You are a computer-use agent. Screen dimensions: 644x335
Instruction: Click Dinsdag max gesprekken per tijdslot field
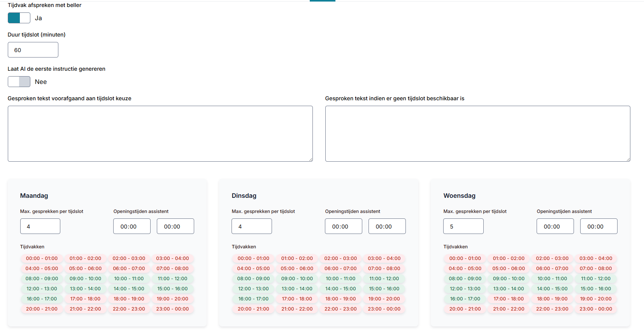click(x=252, y=226)
